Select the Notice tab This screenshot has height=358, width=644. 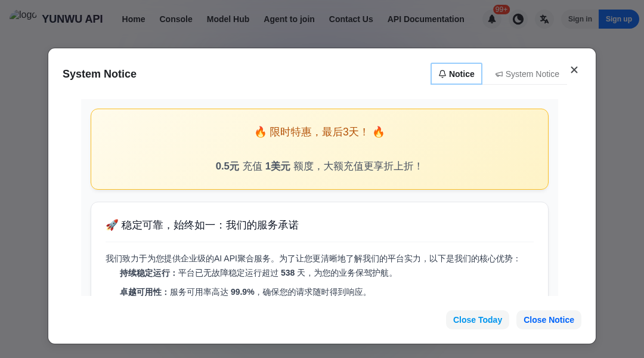(x=456, y=73)
